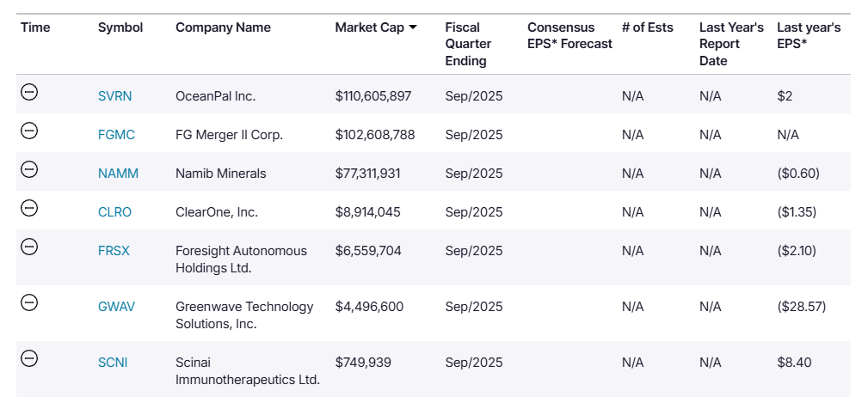Viewport: 868px width, 409px height.
Task: Visit the SCNI symbol link
Action: (113, 363)
